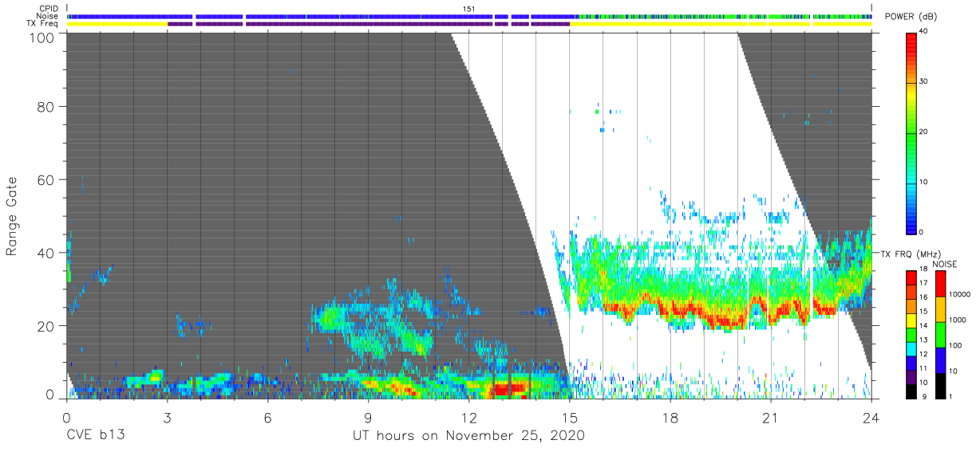Image resolution: width=980 pixels, height=452 pixels.
Task: Click the 'TX FRQ (MHz)' legend title
Action: click(911, 254)
